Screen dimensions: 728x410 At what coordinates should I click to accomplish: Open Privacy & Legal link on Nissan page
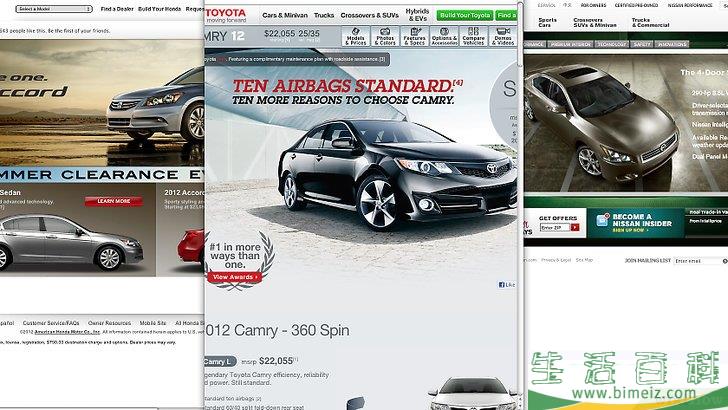pyautogui.click(x=556, y=260)
